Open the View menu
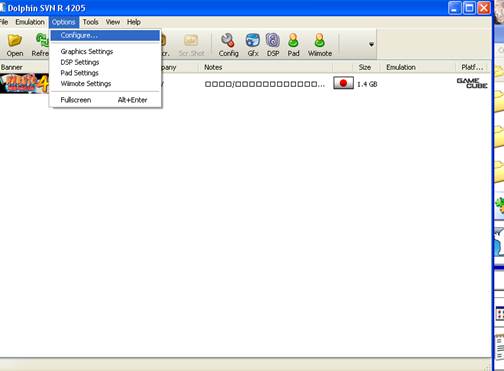504x371 pixels. (x=113, y=22)
